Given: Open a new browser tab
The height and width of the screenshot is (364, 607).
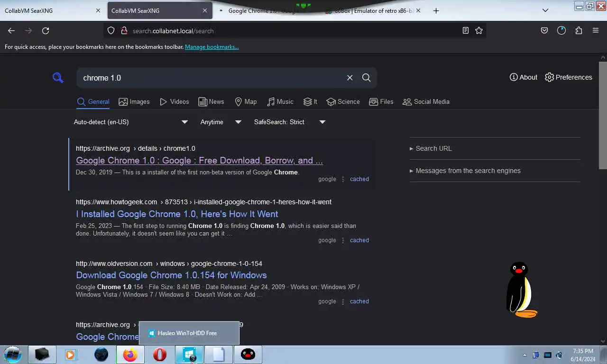Looking at the screenshot, I should (x=436, y=10).
